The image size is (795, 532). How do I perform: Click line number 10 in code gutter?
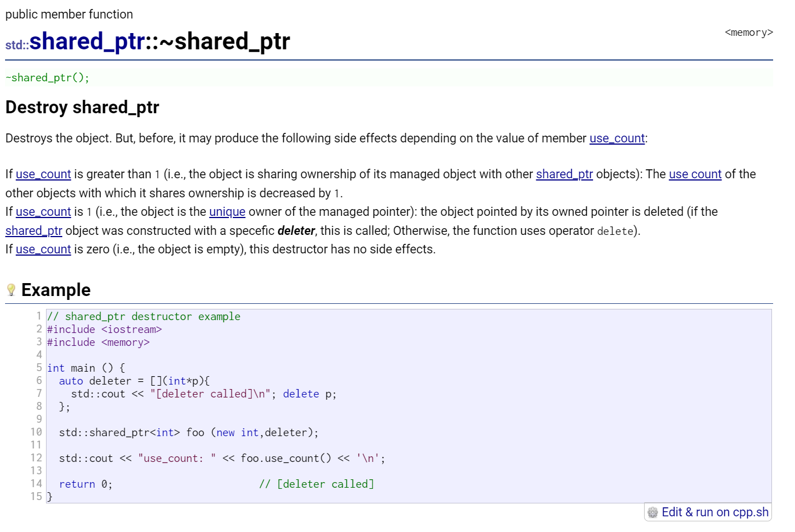[x=36, y=432]
